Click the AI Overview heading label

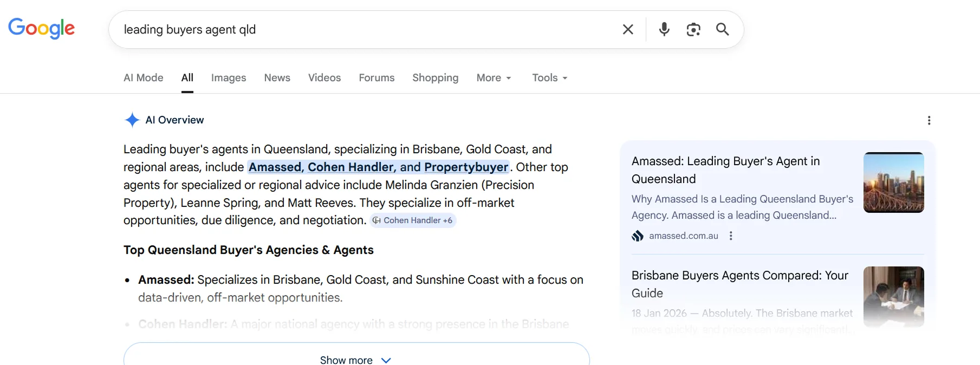click(x=174, y=120)
